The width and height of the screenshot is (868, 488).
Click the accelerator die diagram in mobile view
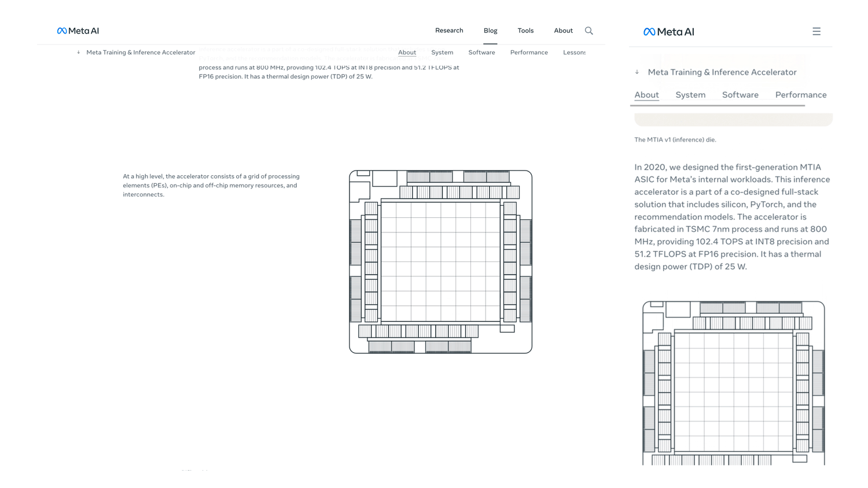(733, 383)
